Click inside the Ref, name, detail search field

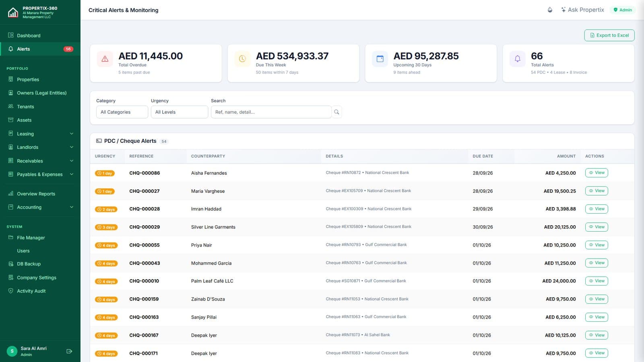coord(271,112)
